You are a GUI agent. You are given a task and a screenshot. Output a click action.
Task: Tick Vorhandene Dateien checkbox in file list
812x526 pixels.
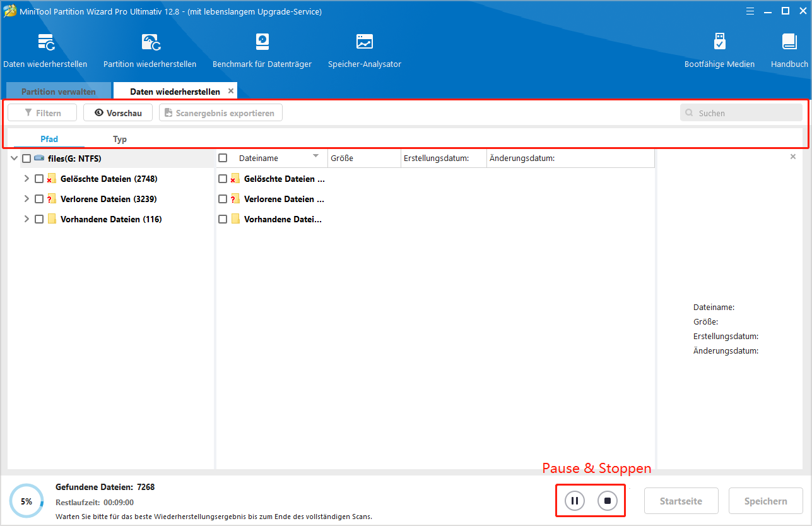click(x=223, y=219)
